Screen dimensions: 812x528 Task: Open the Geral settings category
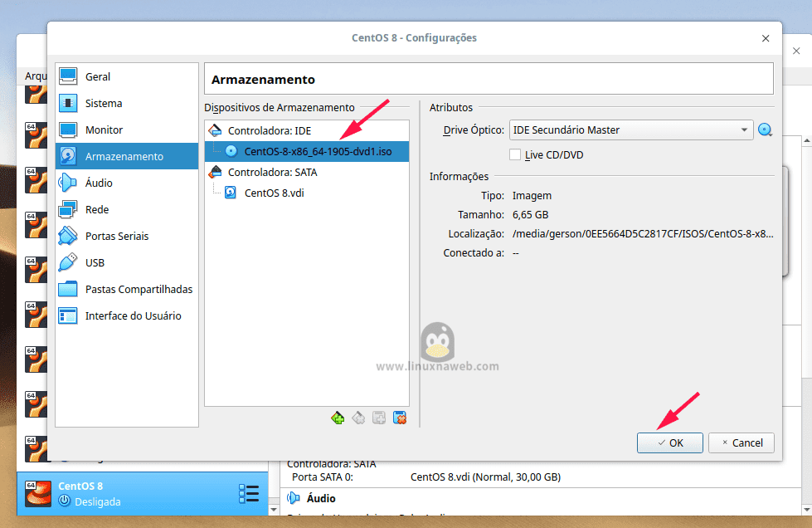[x=126, y=76]
